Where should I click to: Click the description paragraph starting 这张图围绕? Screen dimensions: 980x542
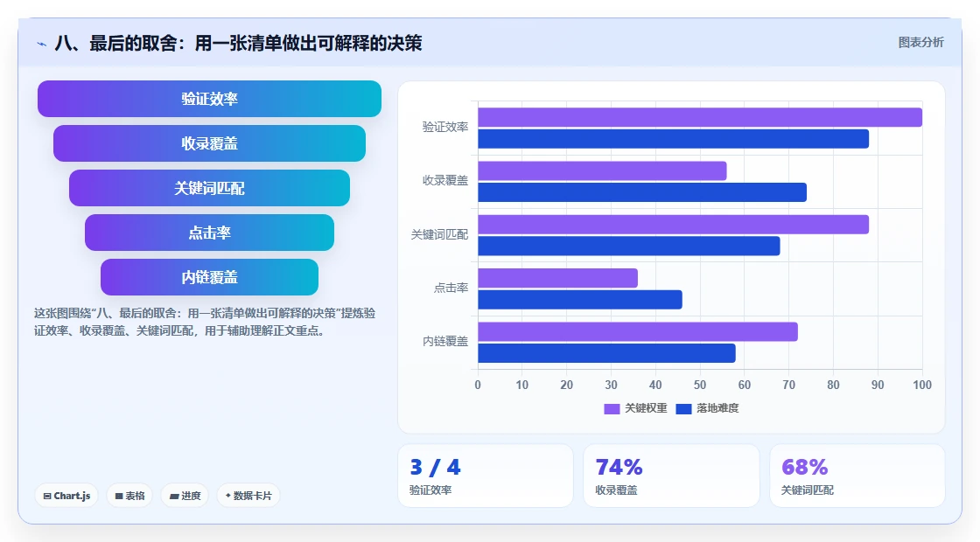(205, 323)
